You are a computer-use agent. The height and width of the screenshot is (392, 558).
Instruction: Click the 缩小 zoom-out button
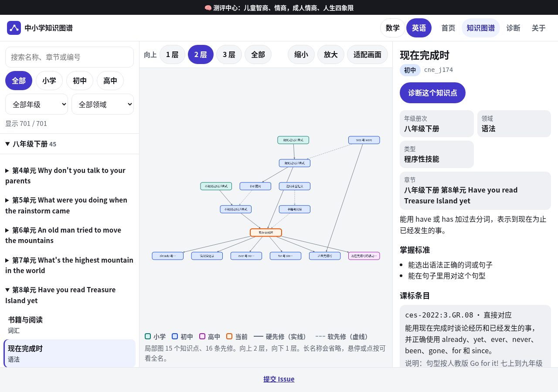(301, 54)
